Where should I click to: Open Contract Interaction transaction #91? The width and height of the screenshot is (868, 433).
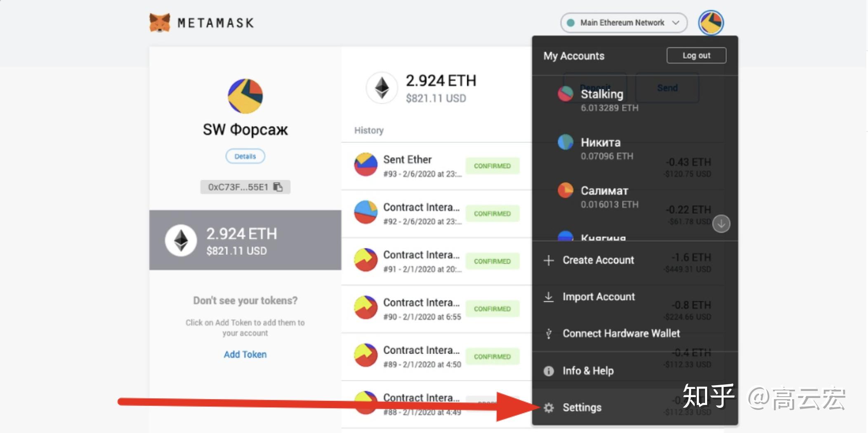point(436,261)
